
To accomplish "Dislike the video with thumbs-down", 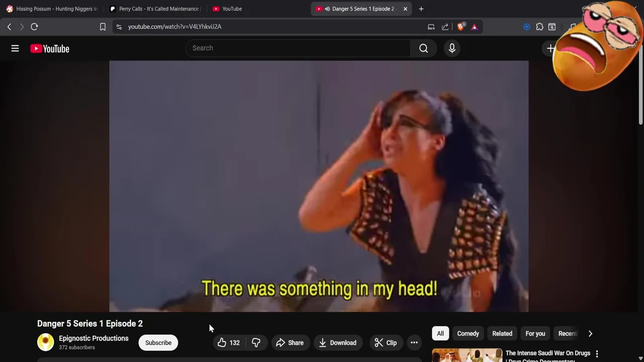I will click(x=256, y=343).
